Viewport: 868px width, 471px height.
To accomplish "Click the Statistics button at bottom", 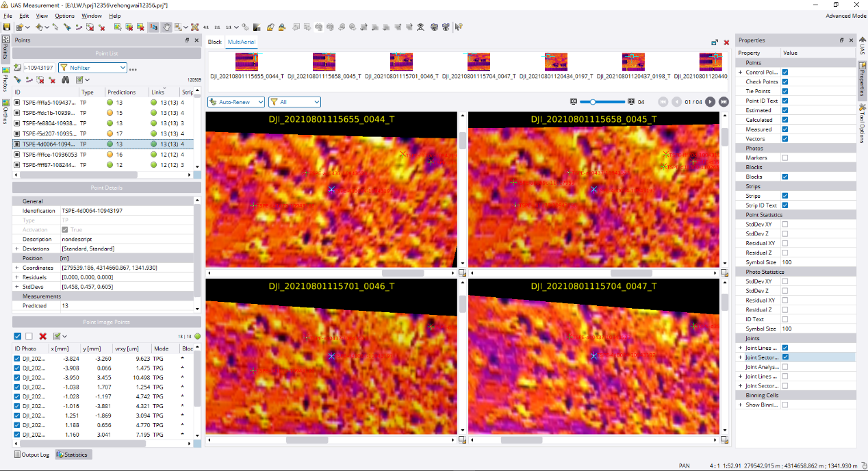I will click(73, 455).
